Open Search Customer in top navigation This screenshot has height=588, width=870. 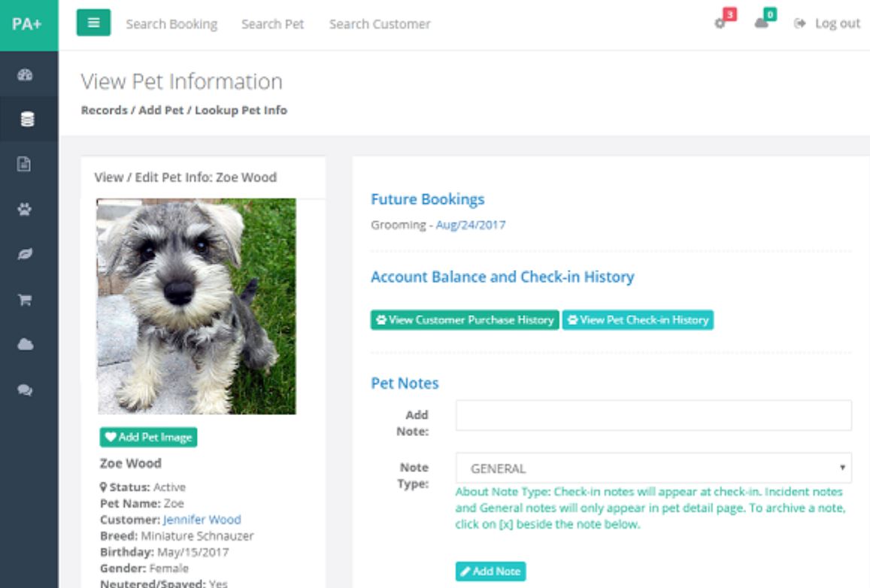[x=380, y=24]
